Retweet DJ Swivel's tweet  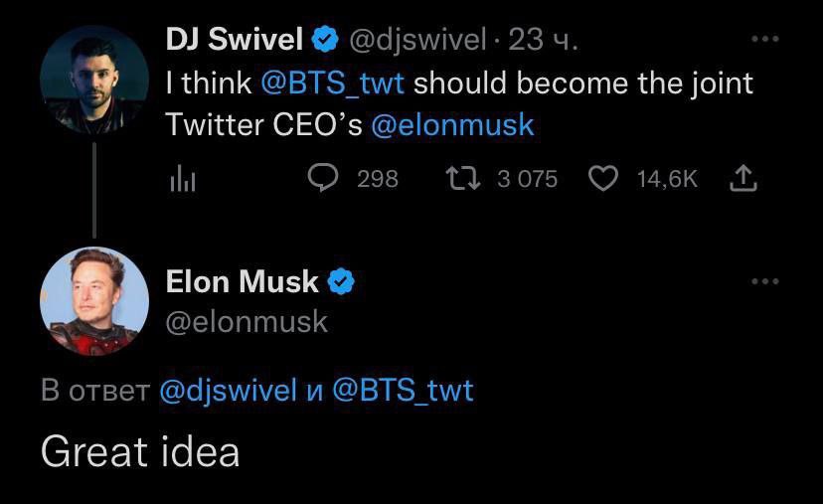pyautogui.click(x=462, y=178)
